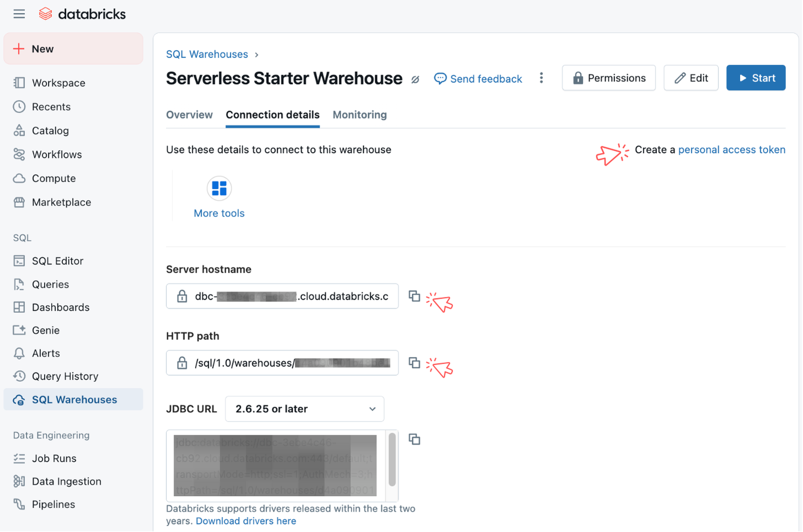Click the Pipelines icon
Viewport: 803px width, 532px height.
19,504
